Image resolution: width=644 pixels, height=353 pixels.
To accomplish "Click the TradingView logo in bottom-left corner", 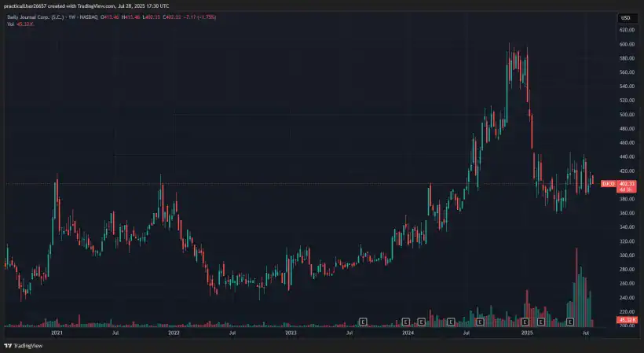I will (x=22, y=345).
